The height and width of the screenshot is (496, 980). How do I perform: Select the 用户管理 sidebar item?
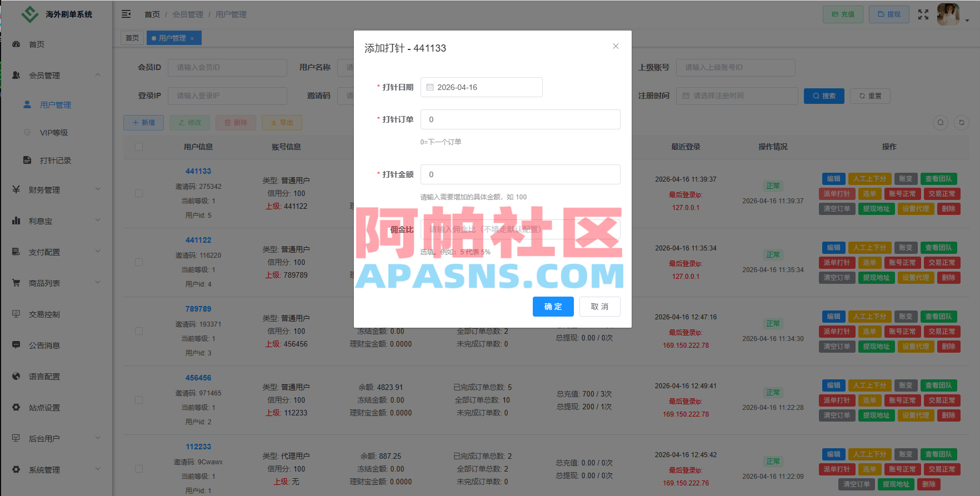(56, 105)
